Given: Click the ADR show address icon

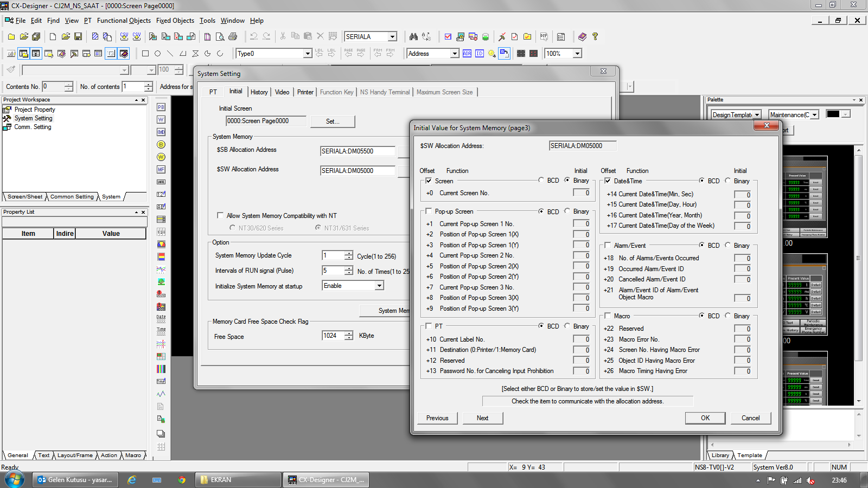Looking at the screenshot, I should (467, 53).
